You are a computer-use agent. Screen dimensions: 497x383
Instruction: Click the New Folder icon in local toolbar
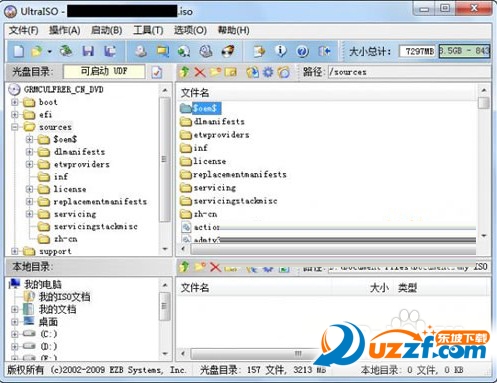(200, 267)
